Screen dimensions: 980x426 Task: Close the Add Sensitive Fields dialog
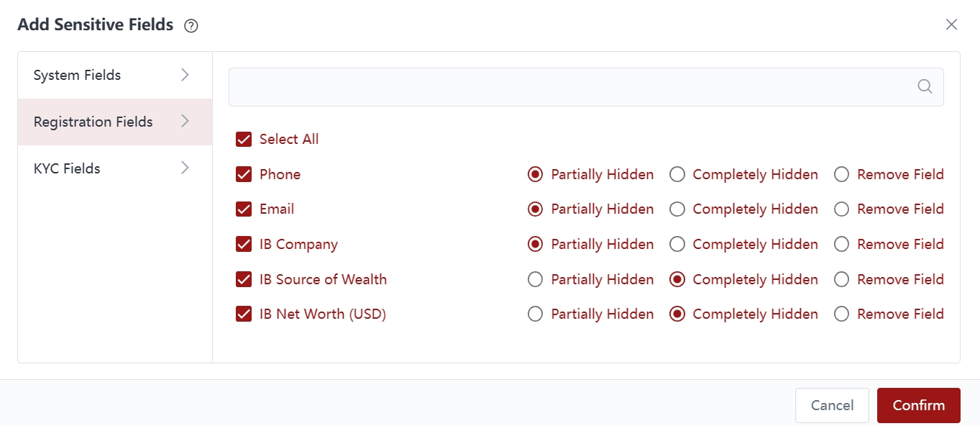pyautogui.click(x=951, y=24)
